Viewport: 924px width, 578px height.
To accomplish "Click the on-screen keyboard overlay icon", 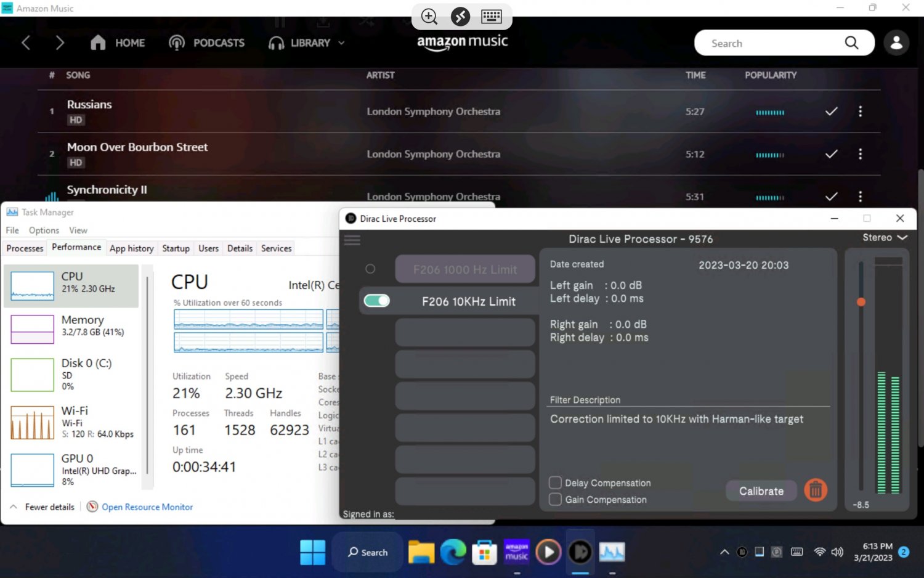I will tap(492, 17).
